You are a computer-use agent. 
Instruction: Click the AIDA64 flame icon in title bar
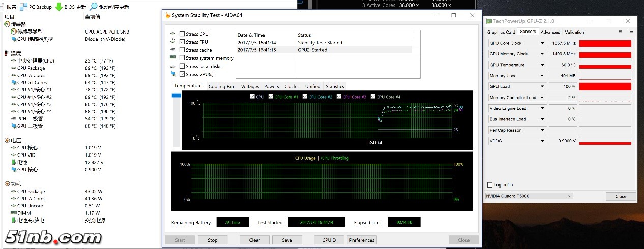[168, 15]
